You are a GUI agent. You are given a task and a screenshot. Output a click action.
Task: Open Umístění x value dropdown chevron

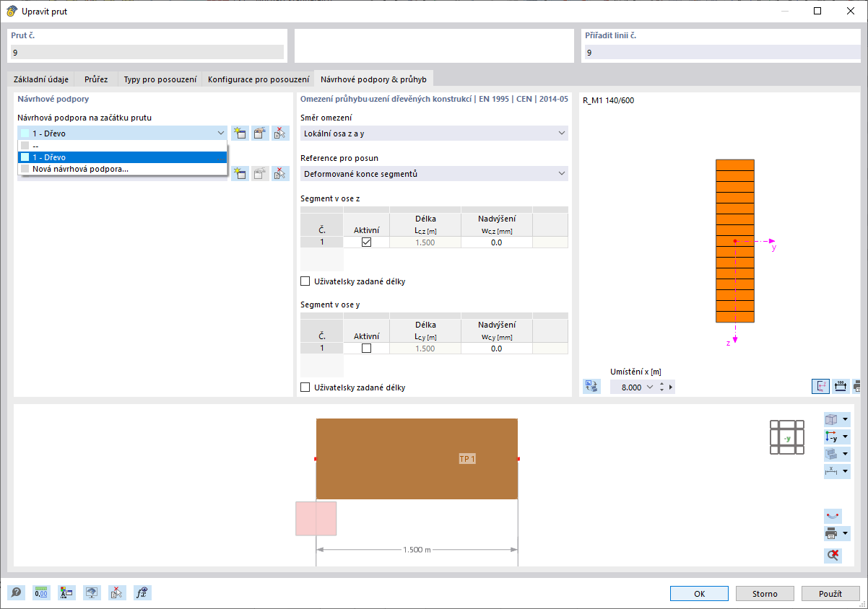click(x=649, y=387)
